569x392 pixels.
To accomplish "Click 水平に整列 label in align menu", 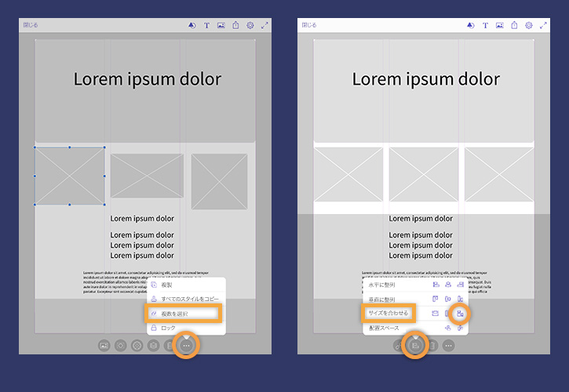I will pyautogui.click(x=381, y=285).
